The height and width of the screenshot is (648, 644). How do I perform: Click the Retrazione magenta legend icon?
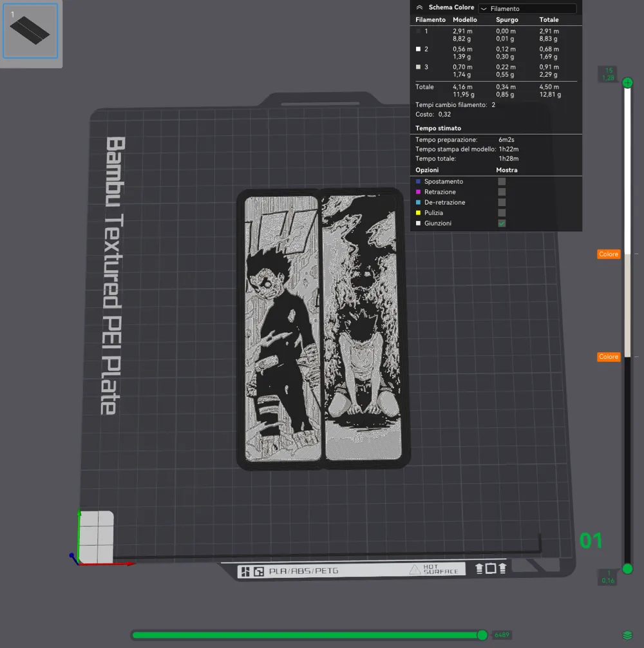(418, 192)
